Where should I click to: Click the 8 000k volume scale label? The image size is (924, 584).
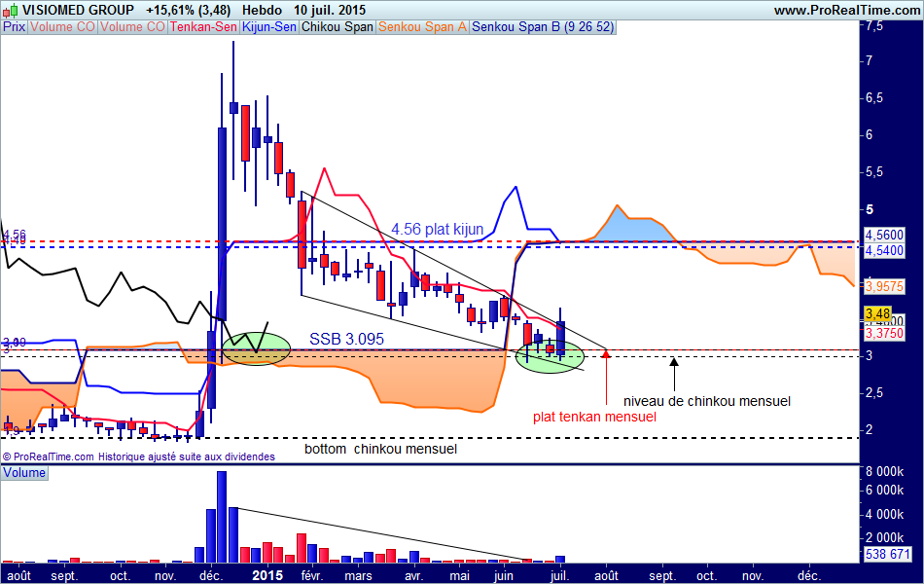tap(884, 471)
